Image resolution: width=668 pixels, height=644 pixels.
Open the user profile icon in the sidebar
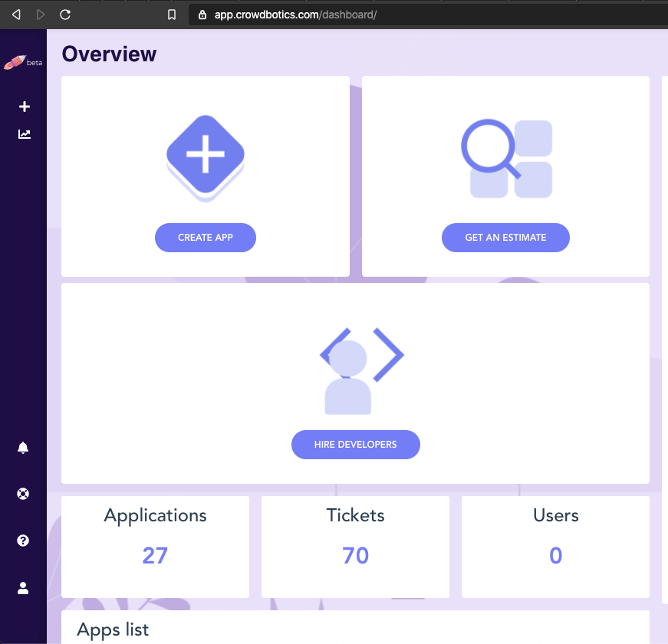22,587
